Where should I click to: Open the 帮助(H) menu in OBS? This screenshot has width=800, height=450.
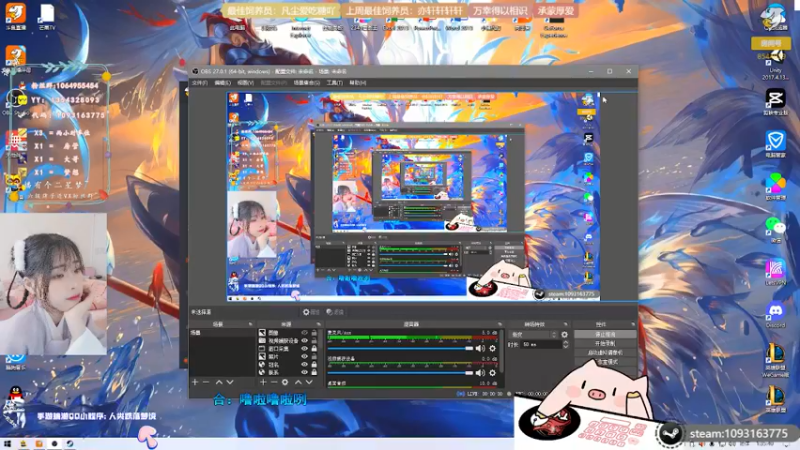[358, 83]
